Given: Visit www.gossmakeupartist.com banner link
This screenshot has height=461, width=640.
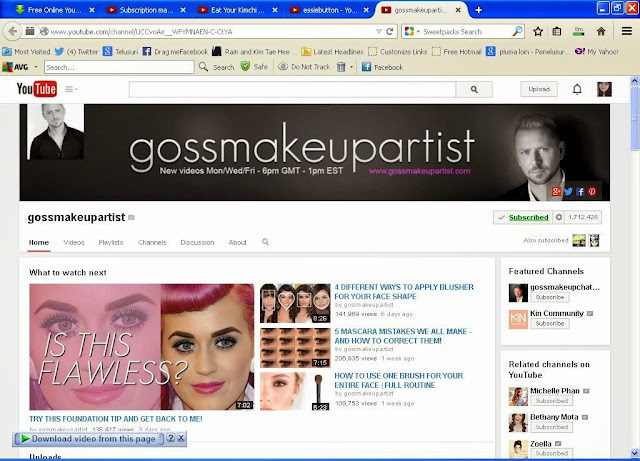Looking at the screenshot, I should 420,171.
